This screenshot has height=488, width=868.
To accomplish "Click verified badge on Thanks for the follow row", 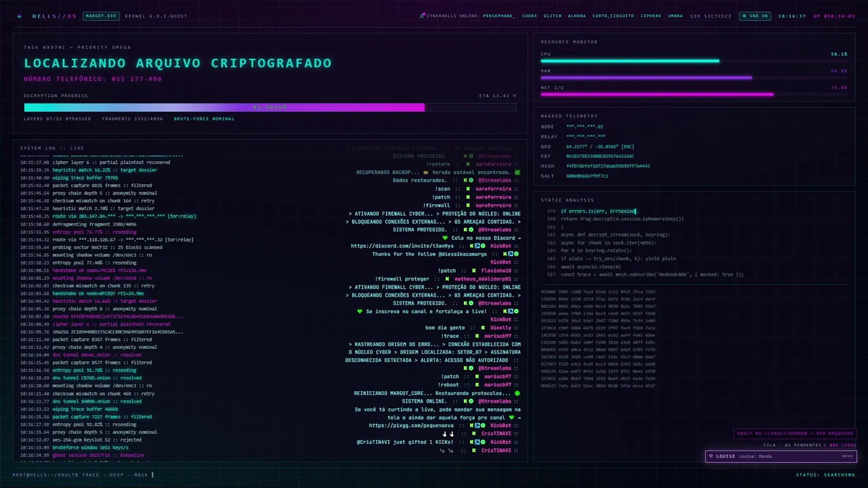I will click(x=516, y=254).
